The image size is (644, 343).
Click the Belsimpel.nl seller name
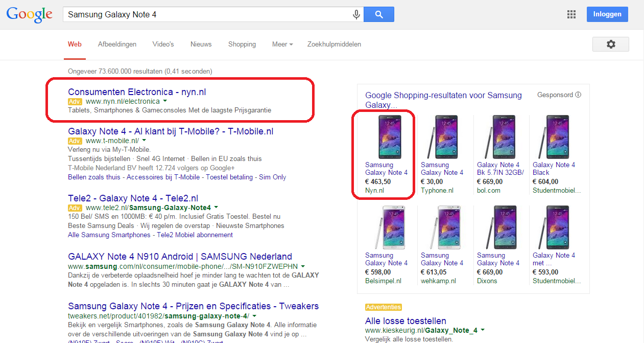tap(383, 281)
